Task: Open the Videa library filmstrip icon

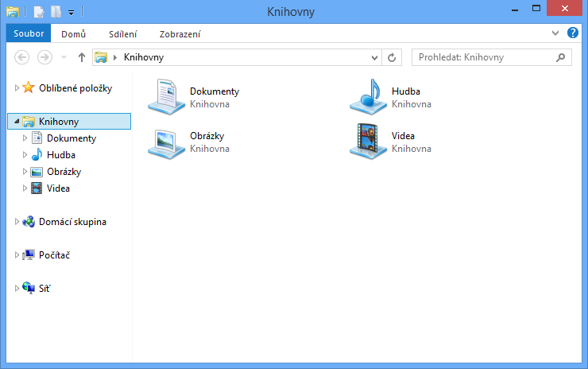Action: point(368,142)
